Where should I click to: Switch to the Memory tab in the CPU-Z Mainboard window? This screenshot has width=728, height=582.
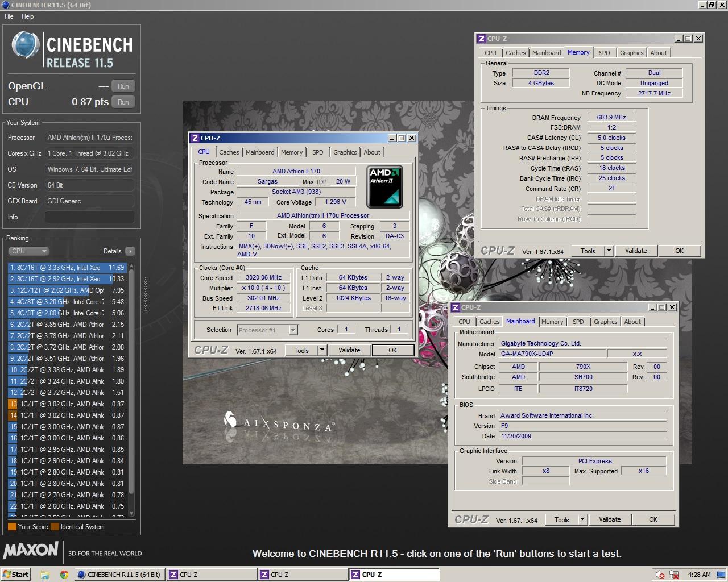pos(552,322)
